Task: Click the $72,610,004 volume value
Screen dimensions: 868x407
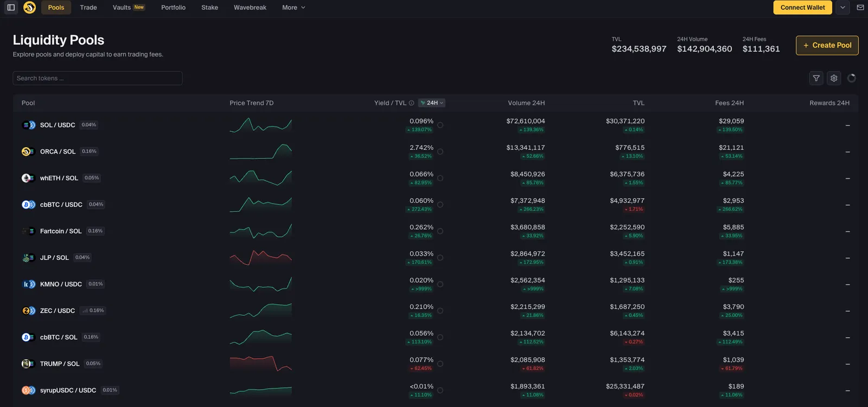Action: tap(526, 121)
